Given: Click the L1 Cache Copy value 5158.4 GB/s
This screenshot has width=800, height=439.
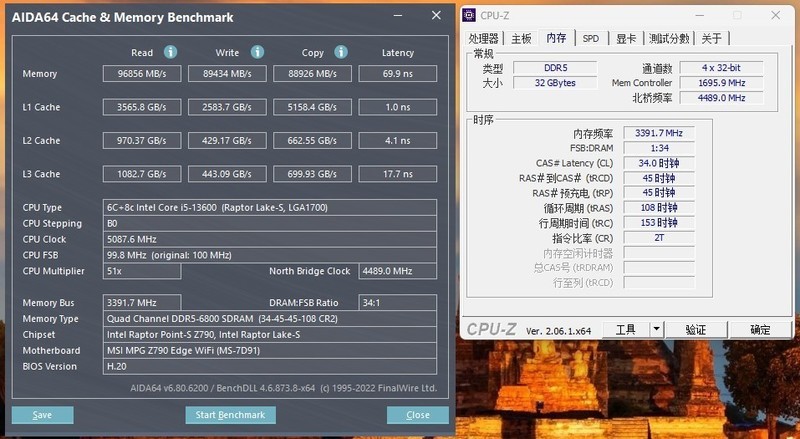Looking at the screenshot, I should [312, 107].
